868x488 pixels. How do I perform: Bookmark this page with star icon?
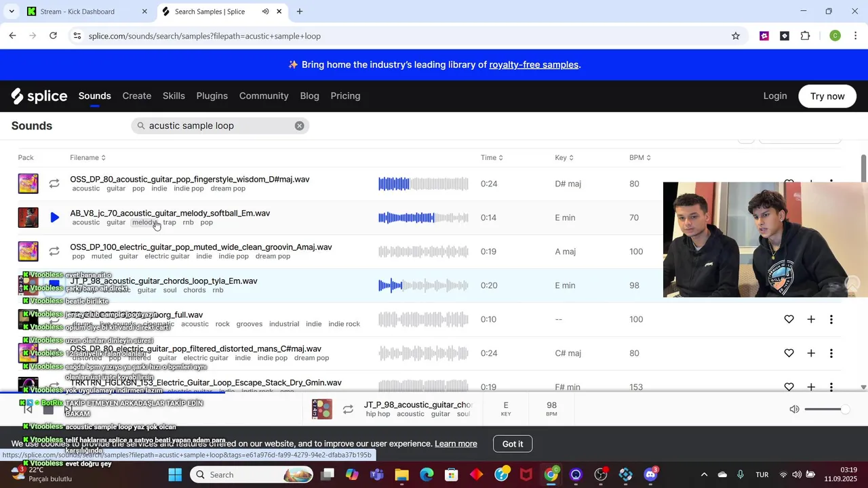(736, 36)
